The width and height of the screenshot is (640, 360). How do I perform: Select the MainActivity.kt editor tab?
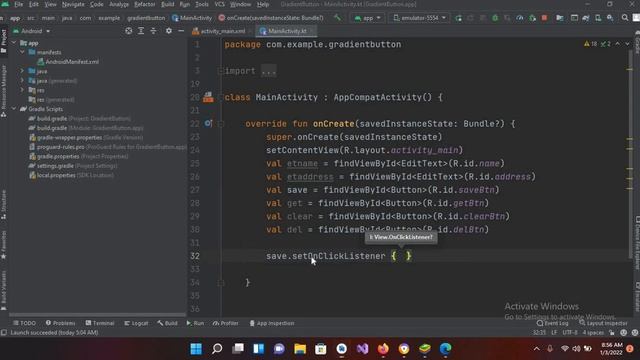[287, 31]
